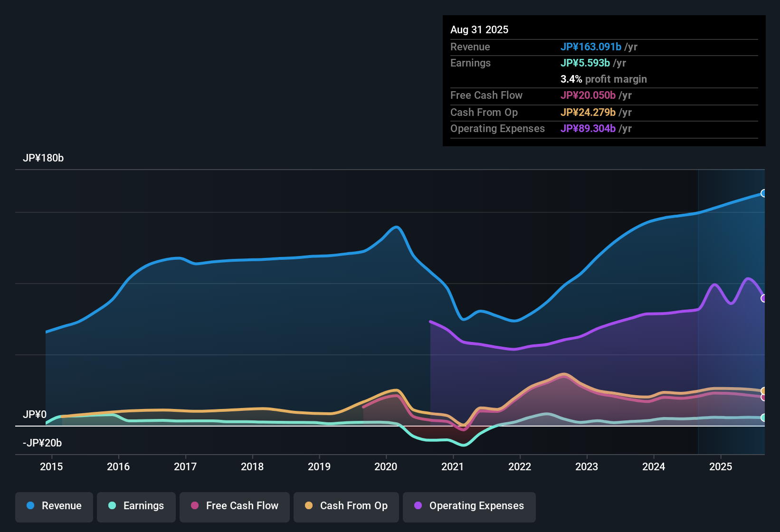Click the orange Cash From Op legend dot
780x532 pixels.
309,506
